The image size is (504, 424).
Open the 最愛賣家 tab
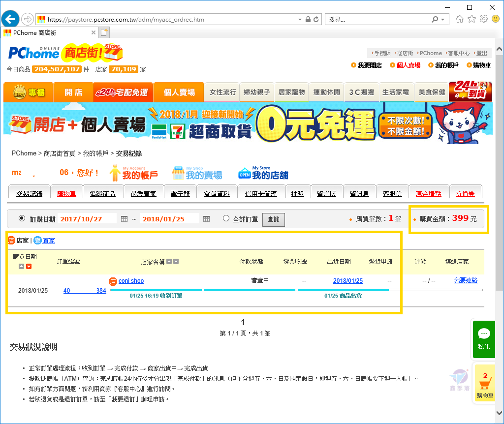(143, 194)
